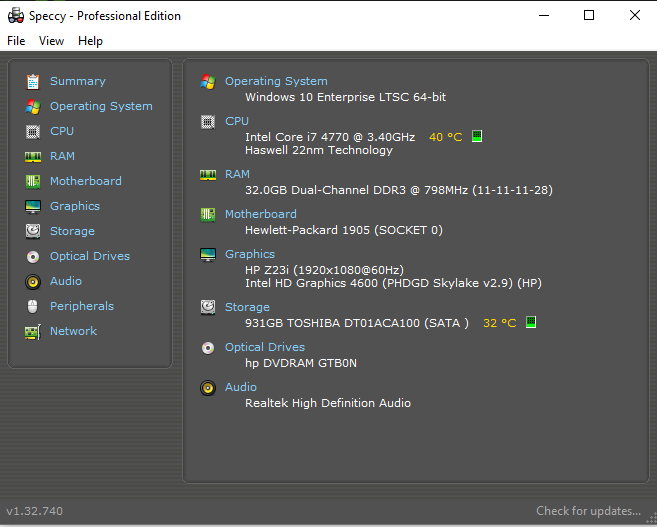Click the RAM stick icon in sidebar

pyautogui.click(x=33, y=157)
